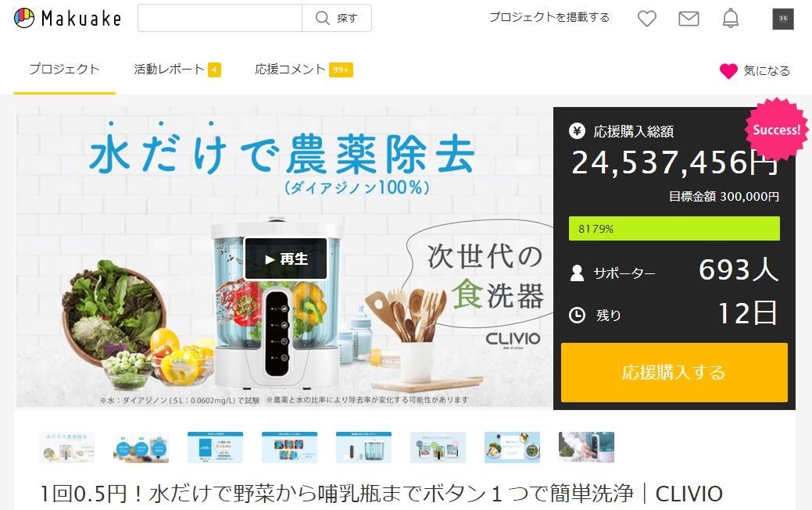Click the green 8179% progress bar
The height and width of the screenshot is (510, 812).
click(674, 228)
